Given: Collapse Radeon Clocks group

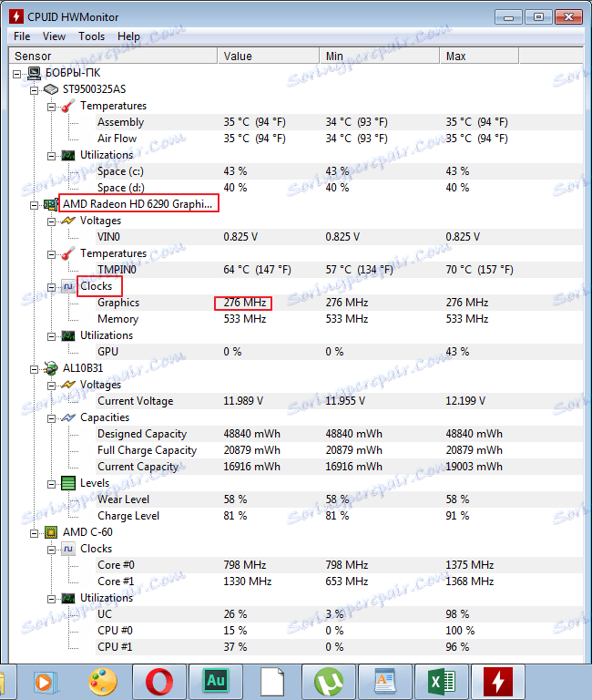Looking at the screenshot, I should point(52,287).
